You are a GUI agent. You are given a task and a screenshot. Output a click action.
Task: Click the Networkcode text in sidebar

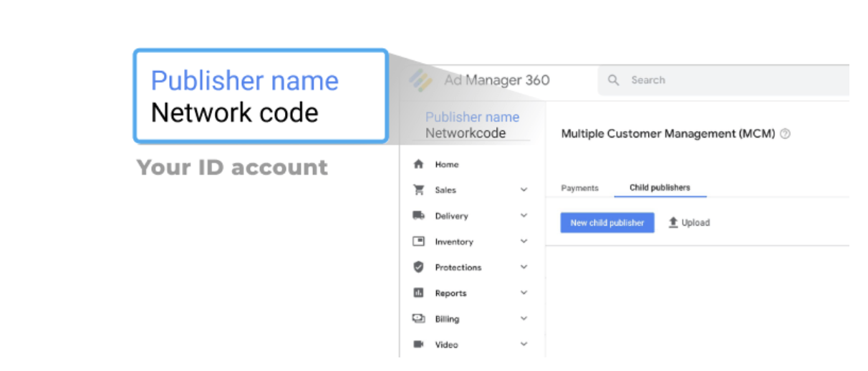[466, 133]
